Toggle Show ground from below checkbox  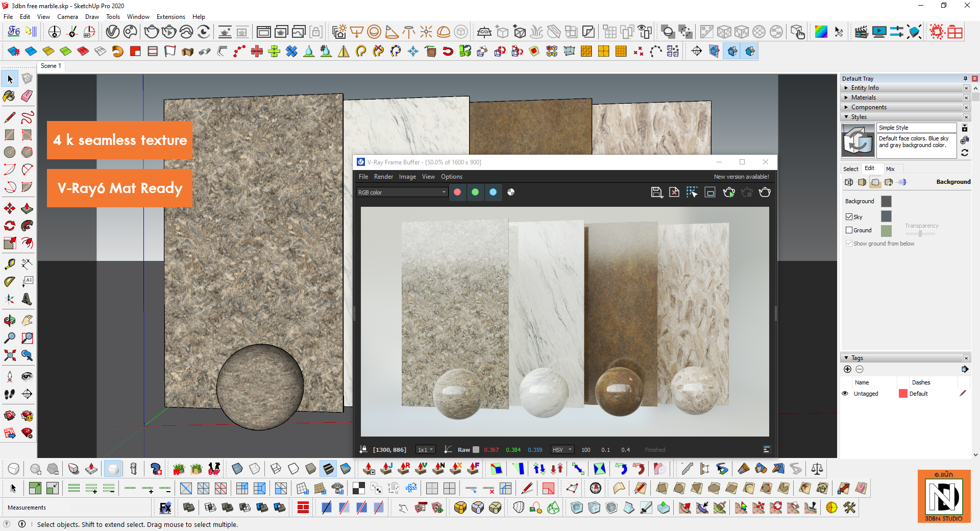pyautogui.click(x=849, y=244)
